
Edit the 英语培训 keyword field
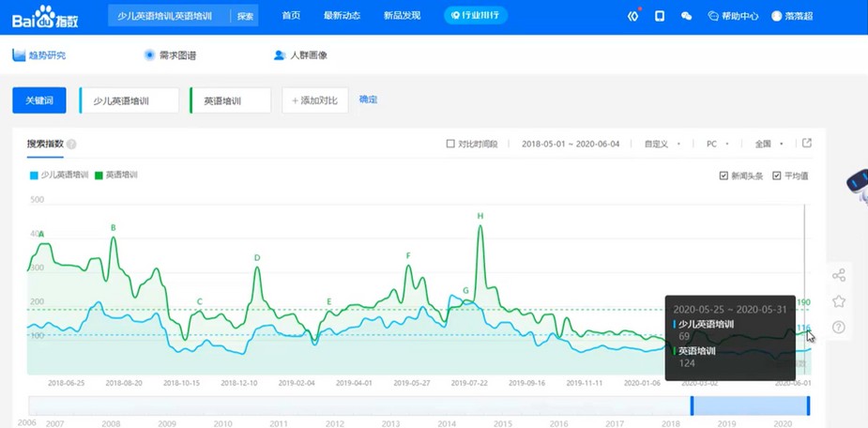pos(230,100)
